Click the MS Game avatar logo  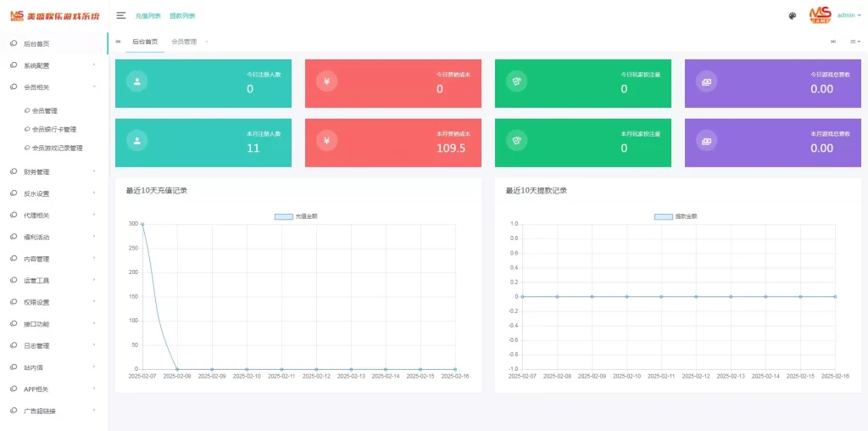point(820,14)
